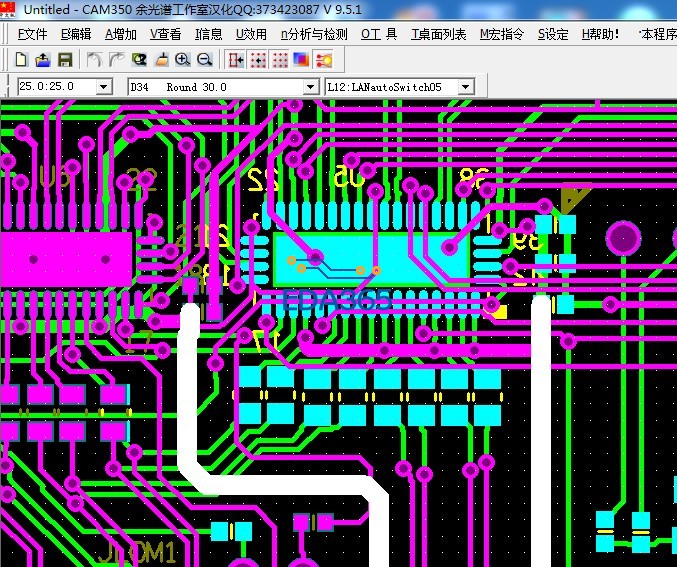Expand the 25.0:25.0 grid size dropdown
Viewport: 677px width, 567px height.
tap(104, 87)
